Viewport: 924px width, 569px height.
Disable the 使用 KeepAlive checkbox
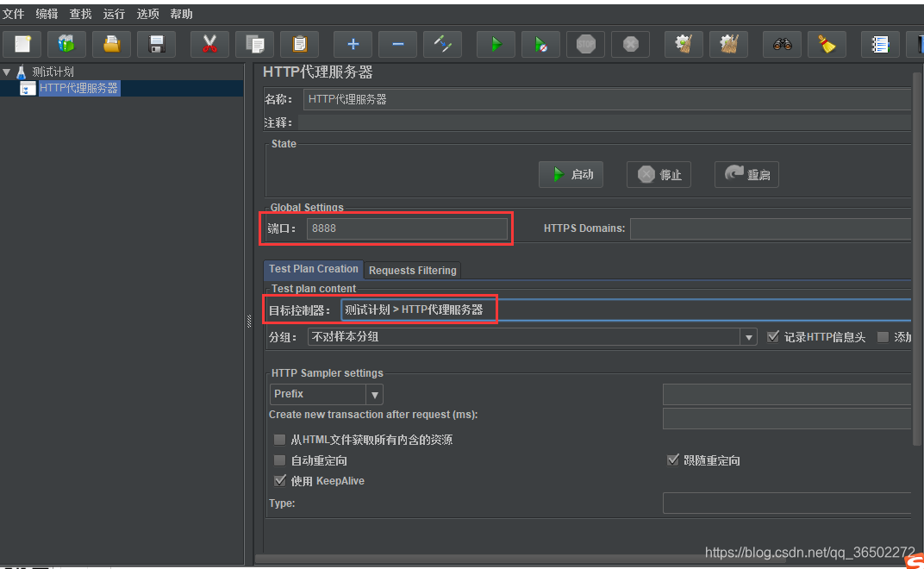tap(279, 480)
